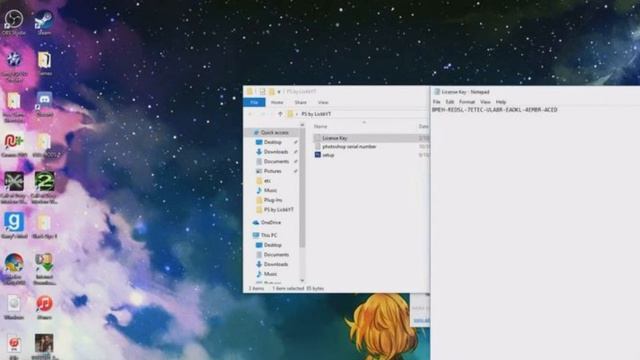The height and width of the screenshot is (360, 640).
Task: Select PS by folder in navigation pane
Action: click(278, 210)
